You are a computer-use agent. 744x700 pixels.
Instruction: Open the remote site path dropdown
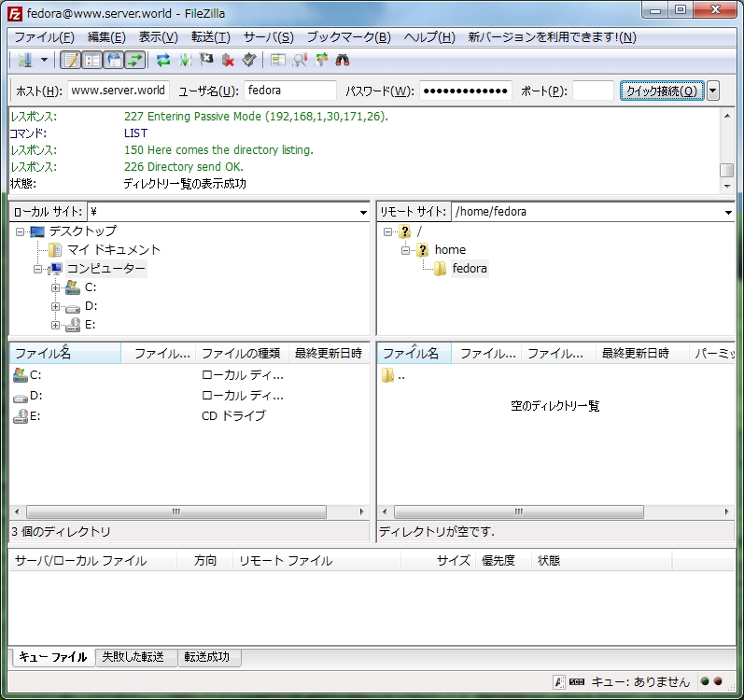coord(728,212)
